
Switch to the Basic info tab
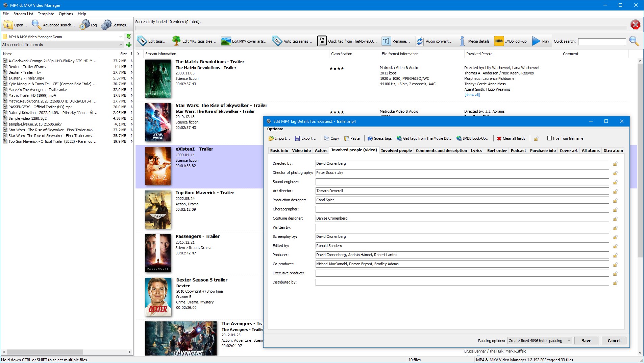[279, 151]
